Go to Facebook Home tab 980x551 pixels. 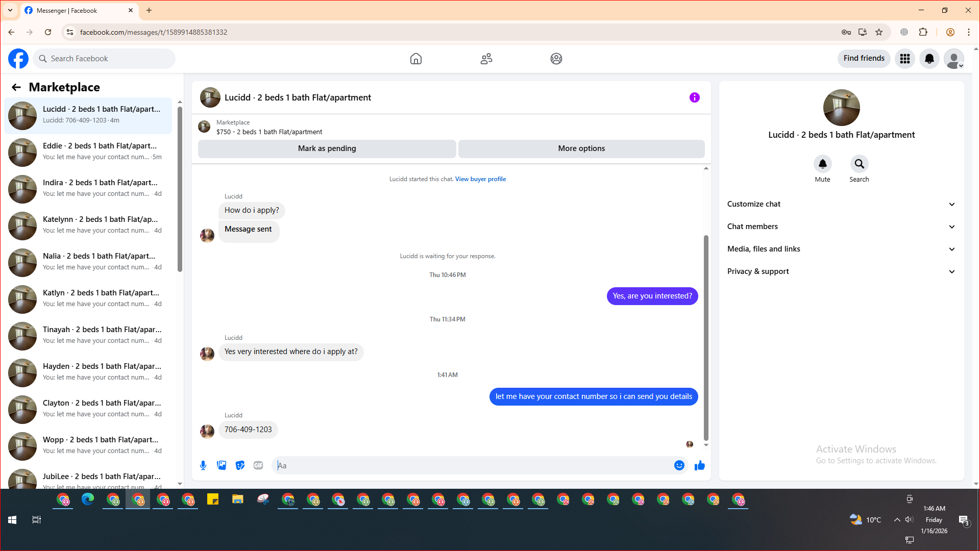[415, 59]
